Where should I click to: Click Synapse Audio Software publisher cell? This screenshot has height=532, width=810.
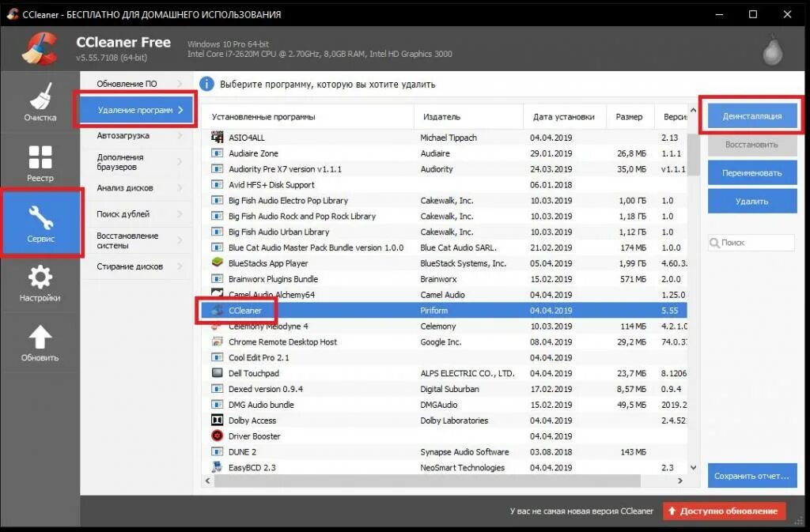pyautogui.click(x=464, y=451)
